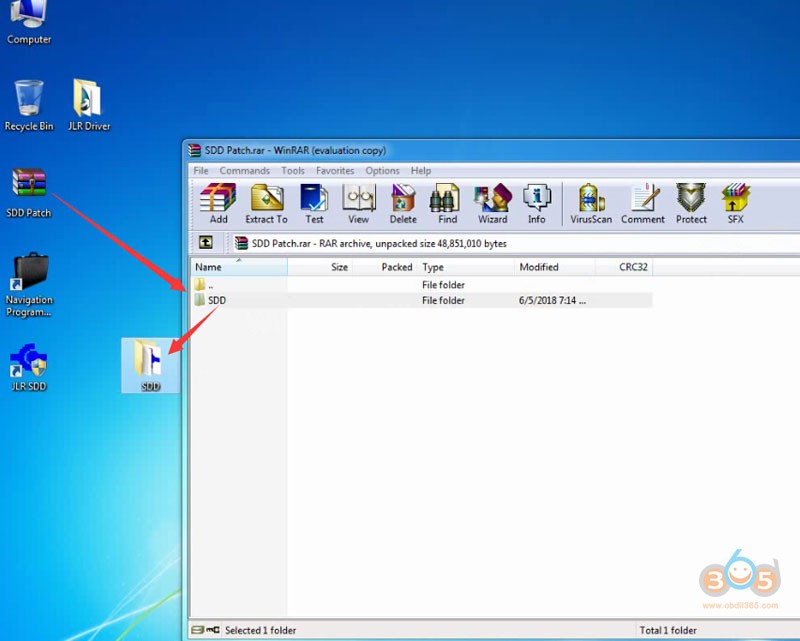Viewport: 800px width, 641px height.
Task: Click the Extract To toolbar icon
Action: pos(266,203)
